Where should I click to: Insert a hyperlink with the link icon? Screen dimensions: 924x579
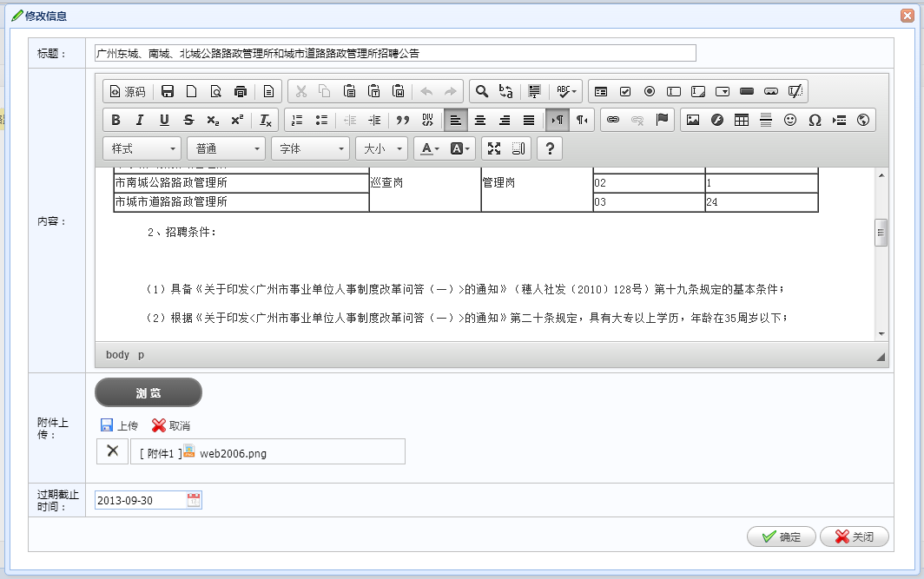613,120
